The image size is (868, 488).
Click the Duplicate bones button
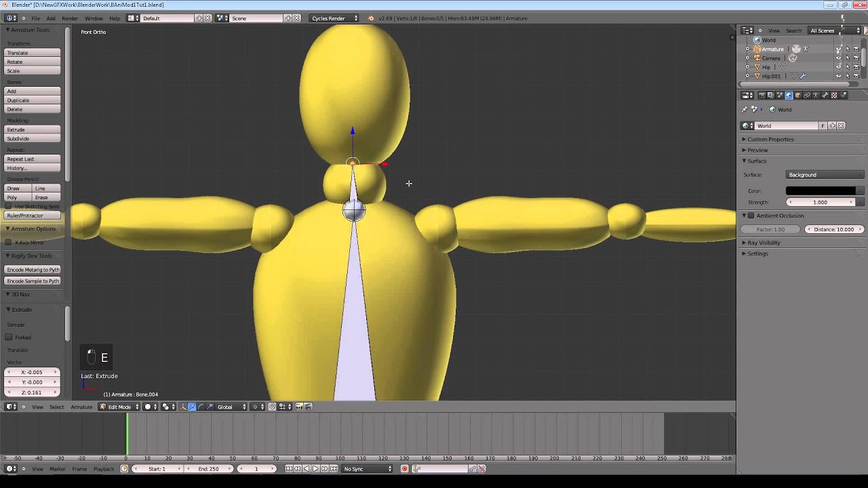tap(33, 100)
